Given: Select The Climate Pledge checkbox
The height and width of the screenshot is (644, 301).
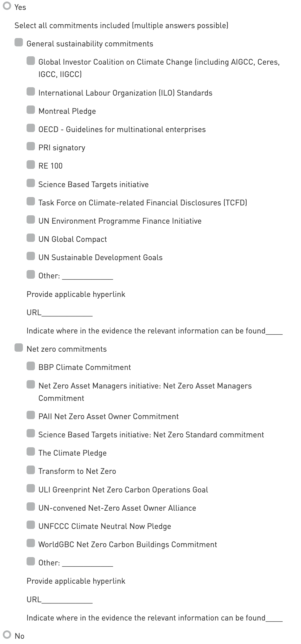Looking at the screenshot, I should coord(31,452).
